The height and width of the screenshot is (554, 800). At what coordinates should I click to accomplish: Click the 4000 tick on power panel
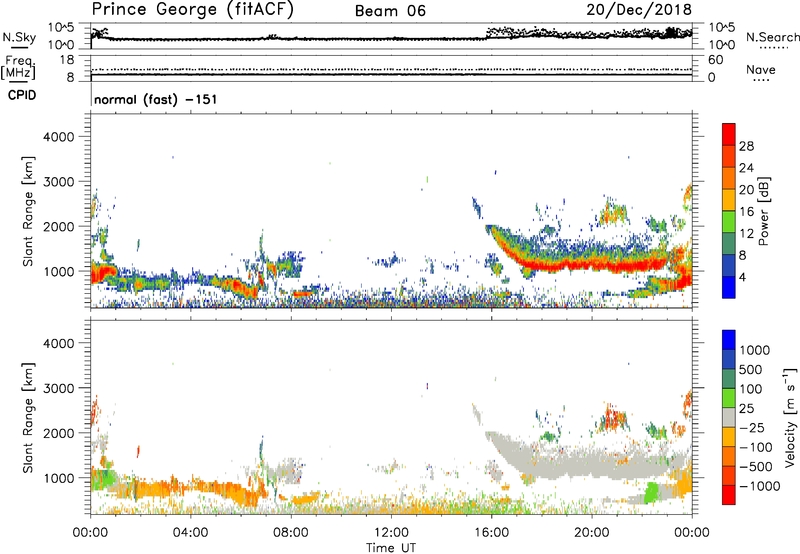[58, 137]
